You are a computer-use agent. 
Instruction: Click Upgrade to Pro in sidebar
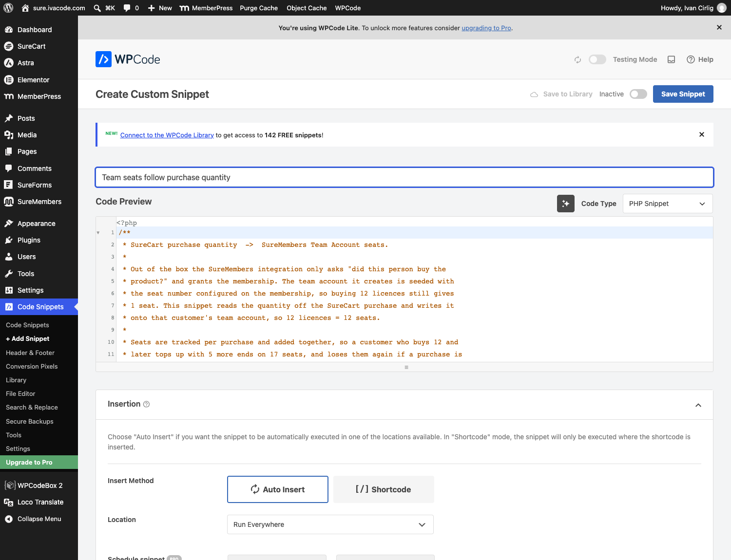[39, 462]
